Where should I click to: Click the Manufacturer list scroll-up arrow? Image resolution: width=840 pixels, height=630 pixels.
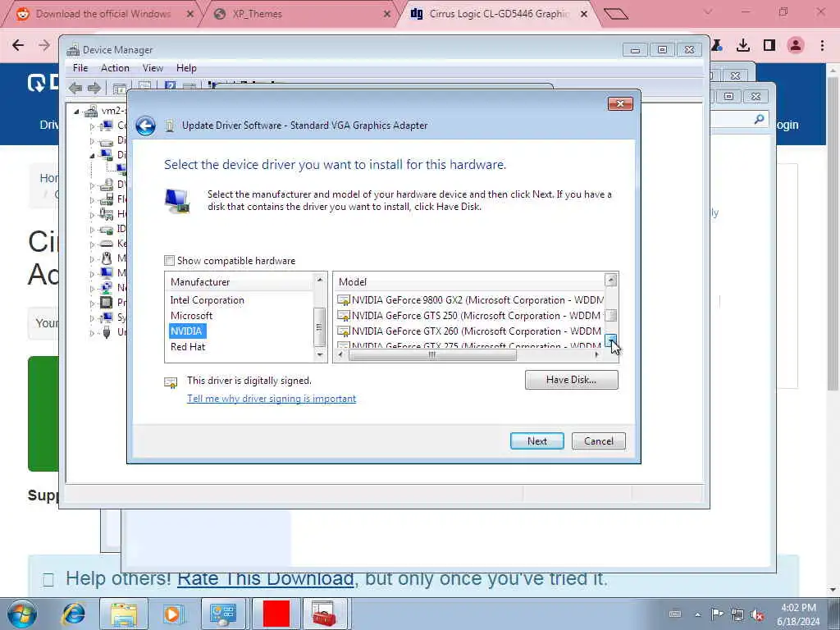pyautogui.click(x=320, y=281)
